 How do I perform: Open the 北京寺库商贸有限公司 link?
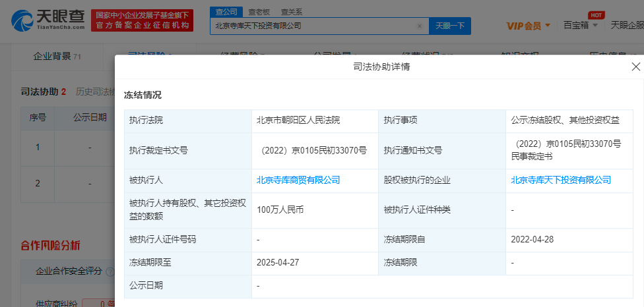click(x=298, y=180)
